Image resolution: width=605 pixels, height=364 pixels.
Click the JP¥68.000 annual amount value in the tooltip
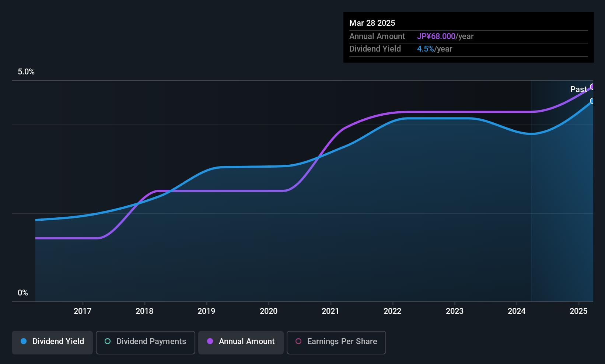[x=436, y=36]
